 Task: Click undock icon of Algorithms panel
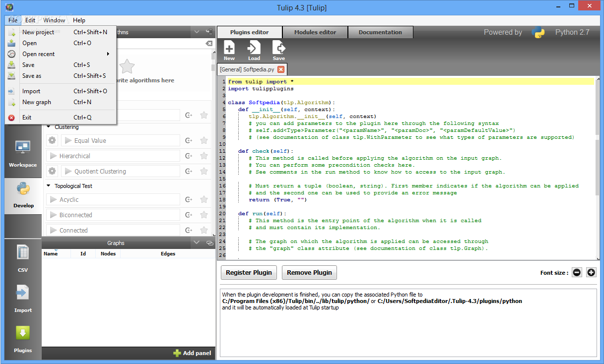click(x=209, y=32)
